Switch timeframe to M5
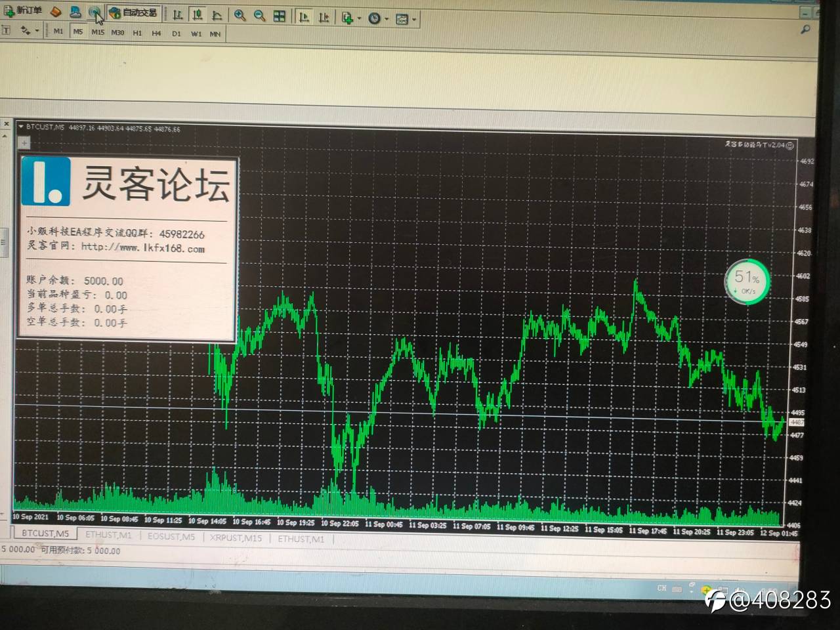This screenshot has height=630, width=840. (78, 31)
